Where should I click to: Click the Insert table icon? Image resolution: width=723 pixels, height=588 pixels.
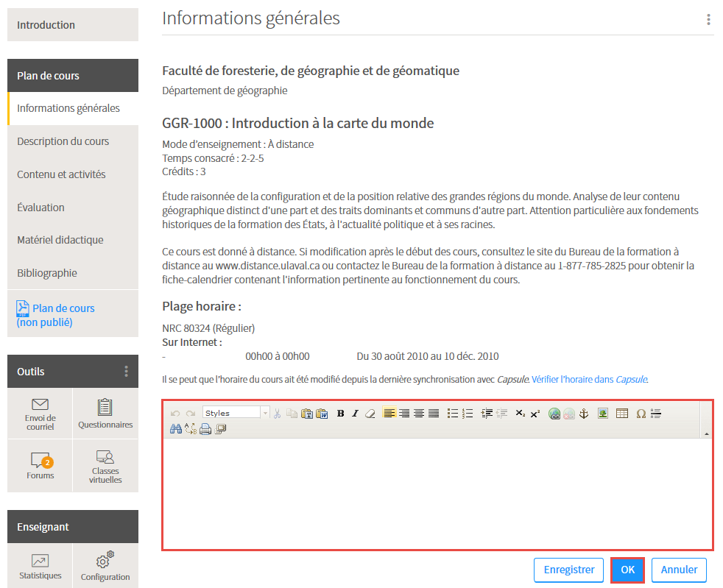622,414
